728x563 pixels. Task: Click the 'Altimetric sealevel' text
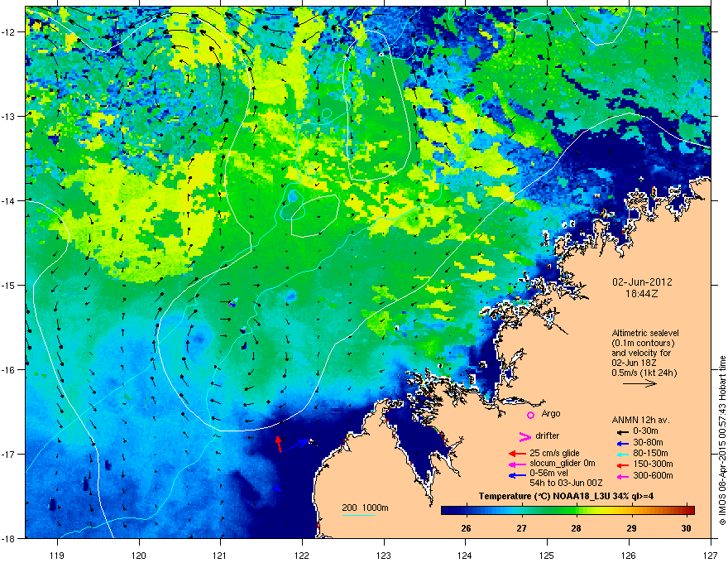[x=645, y=333]
